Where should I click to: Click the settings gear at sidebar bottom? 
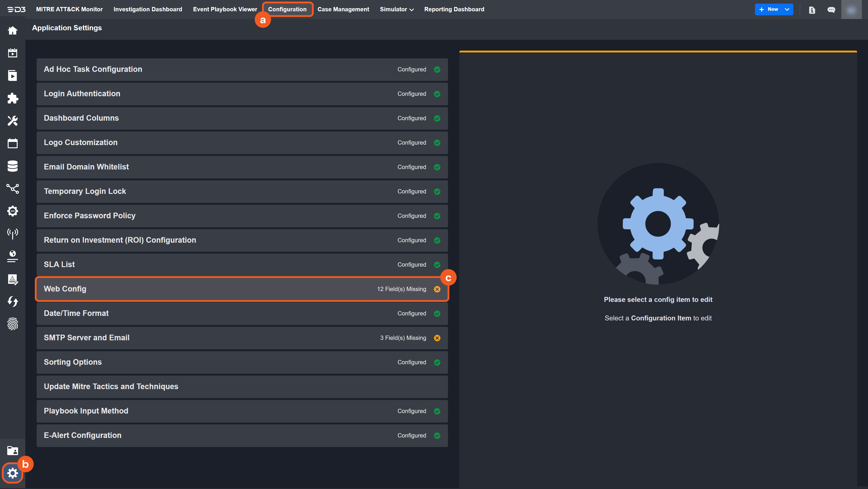pyautogui.click(x=12, y=473)
